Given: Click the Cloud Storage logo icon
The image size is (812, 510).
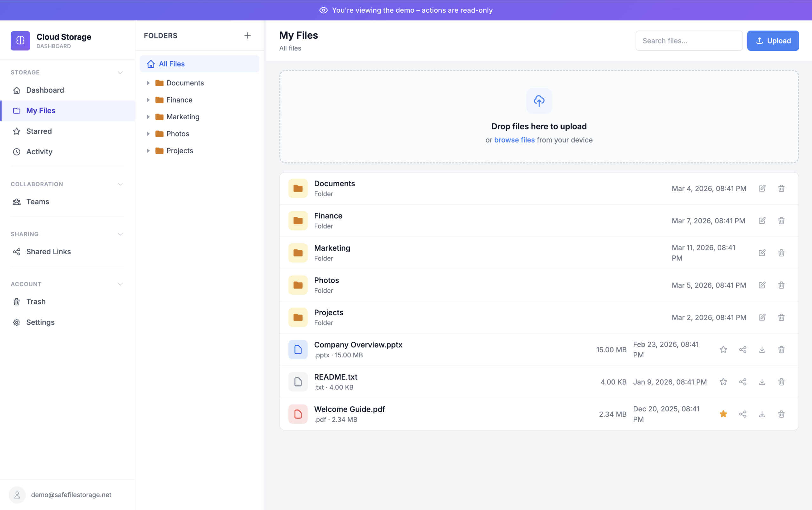Looking at the screenshot, I should (20, 41).
